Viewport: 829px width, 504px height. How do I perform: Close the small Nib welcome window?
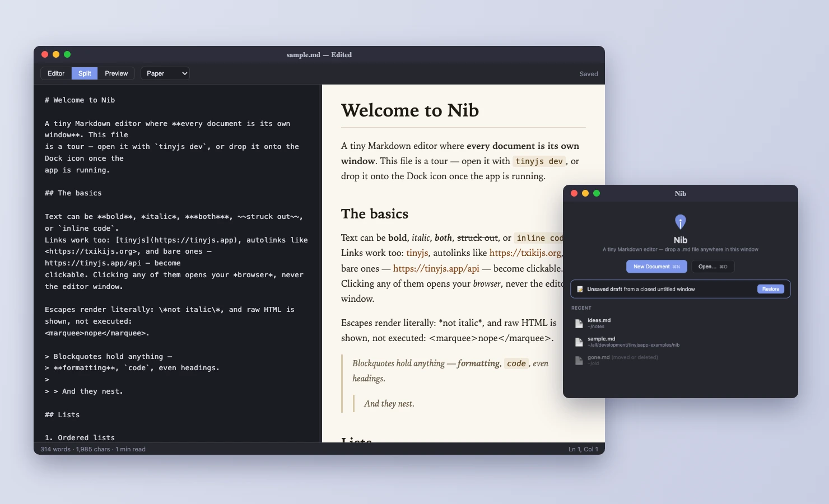pyautogui.click(x=574, y=193)
